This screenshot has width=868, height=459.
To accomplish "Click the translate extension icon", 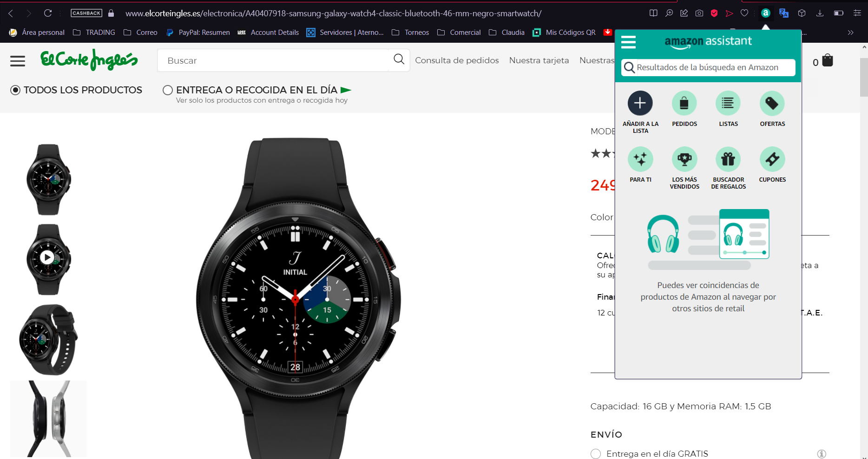I will pos(783,13).
